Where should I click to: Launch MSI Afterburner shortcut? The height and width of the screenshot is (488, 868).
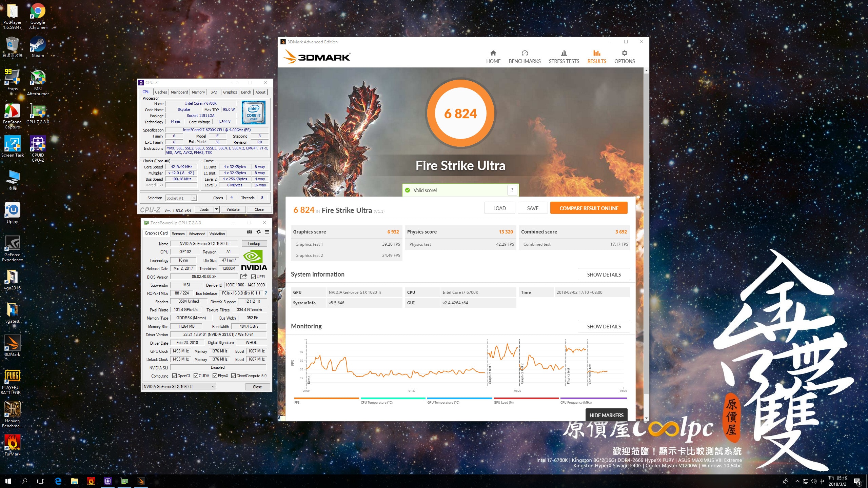38,82
